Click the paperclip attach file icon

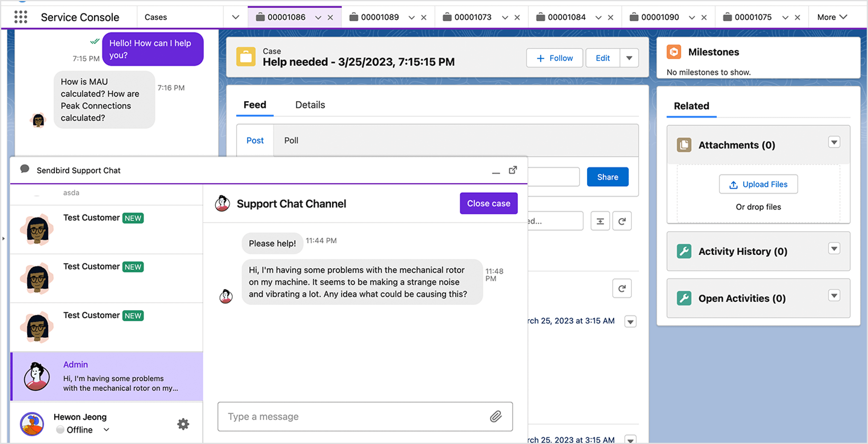pos(496,416)
